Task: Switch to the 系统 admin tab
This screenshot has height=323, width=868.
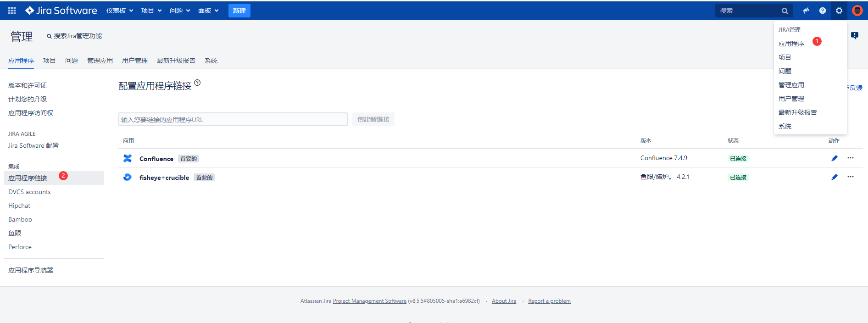Action: (x=211, y=61)
